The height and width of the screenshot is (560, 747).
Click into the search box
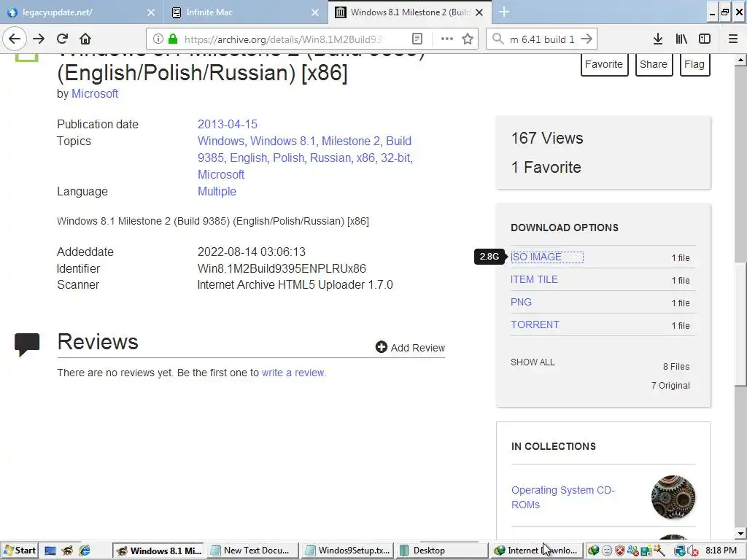pos(542,39)
